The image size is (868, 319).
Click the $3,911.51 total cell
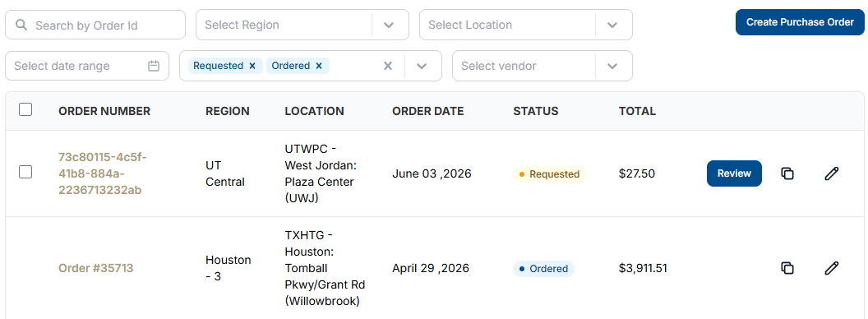point(643,269)
